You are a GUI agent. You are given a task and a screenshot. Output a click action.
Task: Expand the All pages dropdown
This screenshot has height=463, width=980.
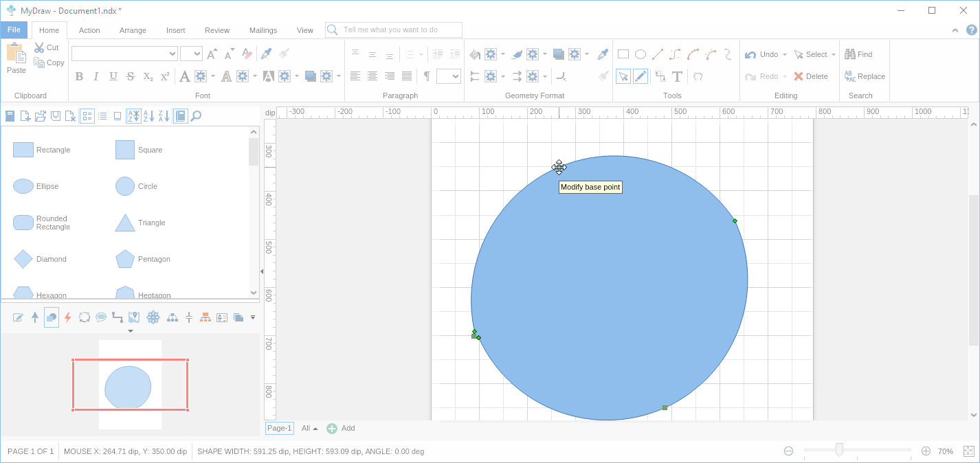310,428
